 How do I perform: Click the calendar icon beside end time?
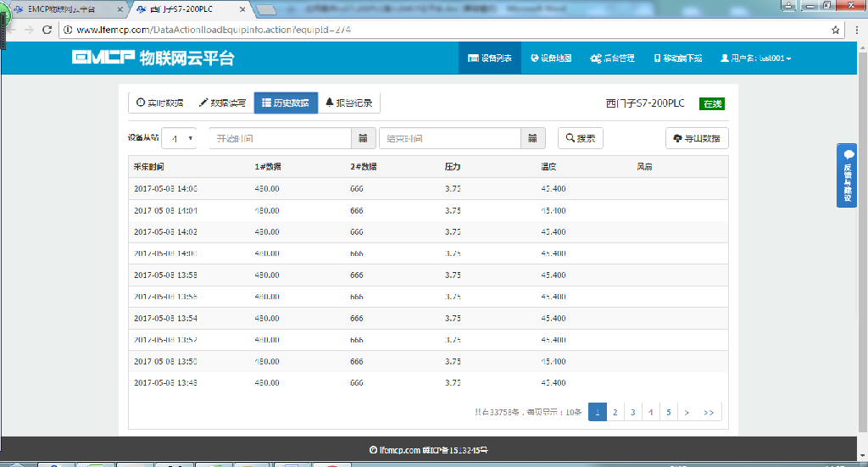click(x=531, y=138)
